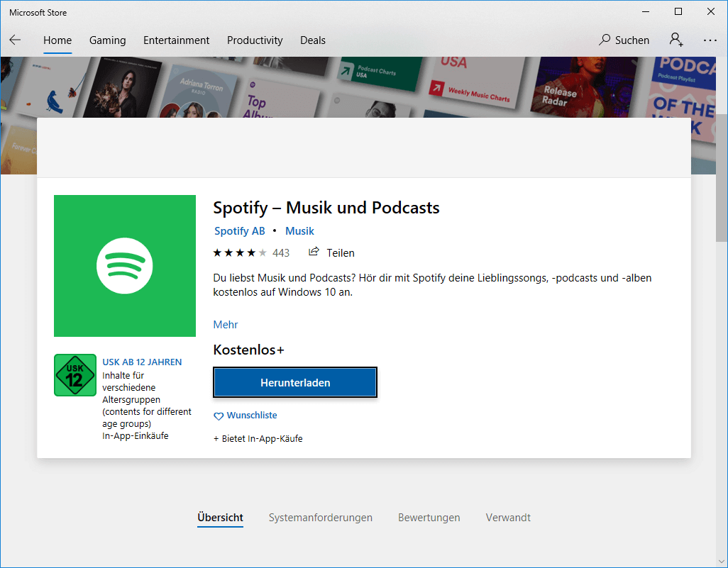
Task: Select the Verwandt tab
Action: [508, 517]
